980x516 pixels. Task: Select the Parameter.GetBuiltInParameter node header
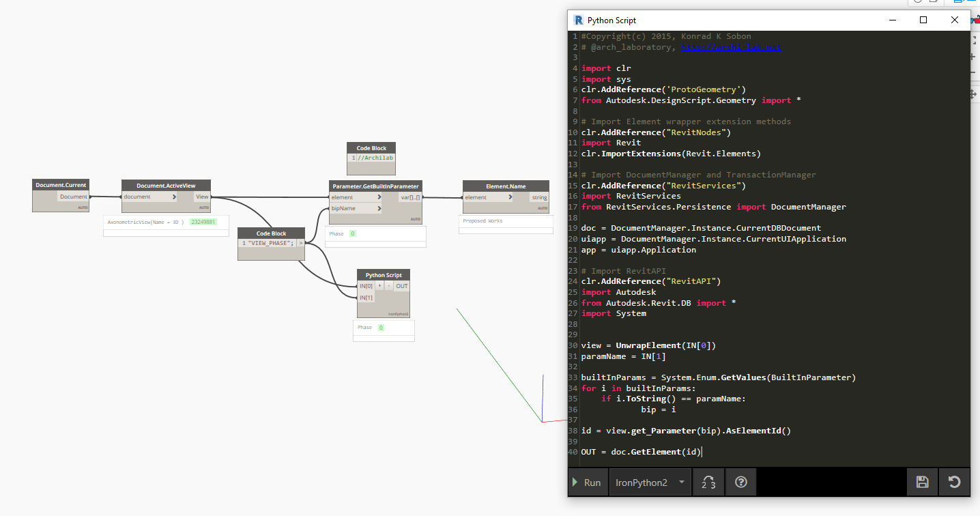pyautogui.click(x=375, y=186)
